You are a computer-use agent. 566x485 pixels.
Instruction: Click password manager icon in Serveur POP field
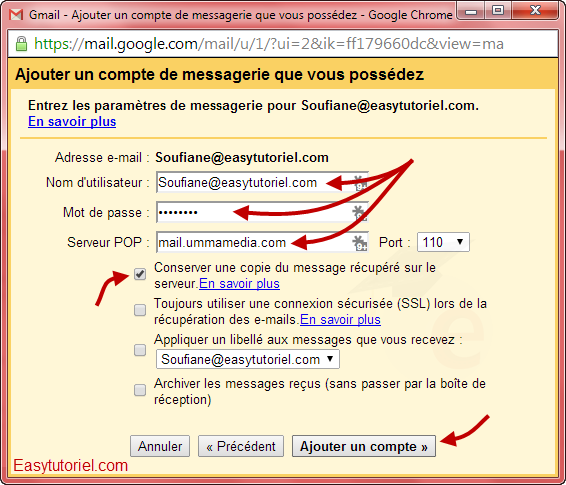[360, 243]
